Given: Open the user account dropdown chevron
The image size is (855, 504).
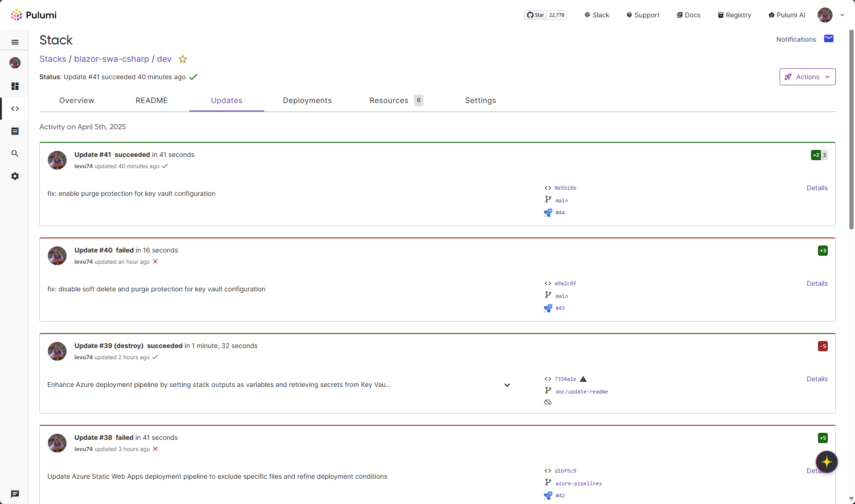Looking at the screenshot, I should (x=842, y=15).
